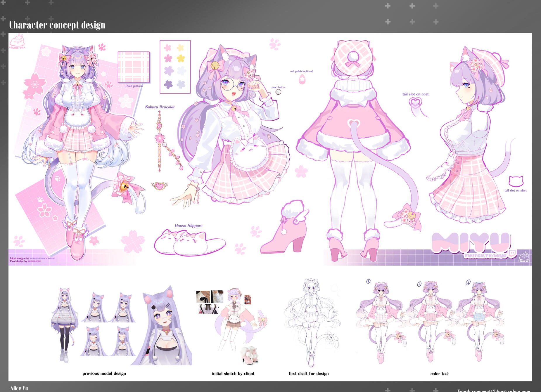
Task: Click the Sakura Bracelet label
Action: (160, 107)
